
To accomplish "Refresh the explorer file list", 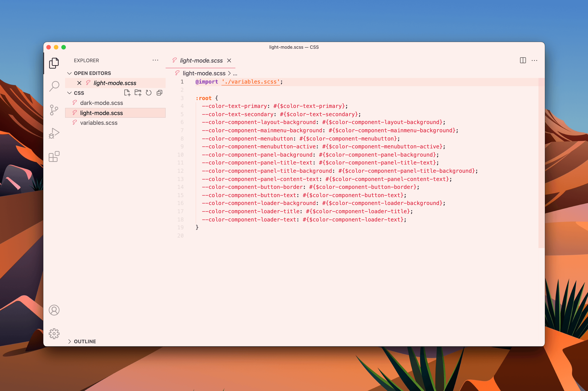I will pyautogui.click(x=149, y=93).
